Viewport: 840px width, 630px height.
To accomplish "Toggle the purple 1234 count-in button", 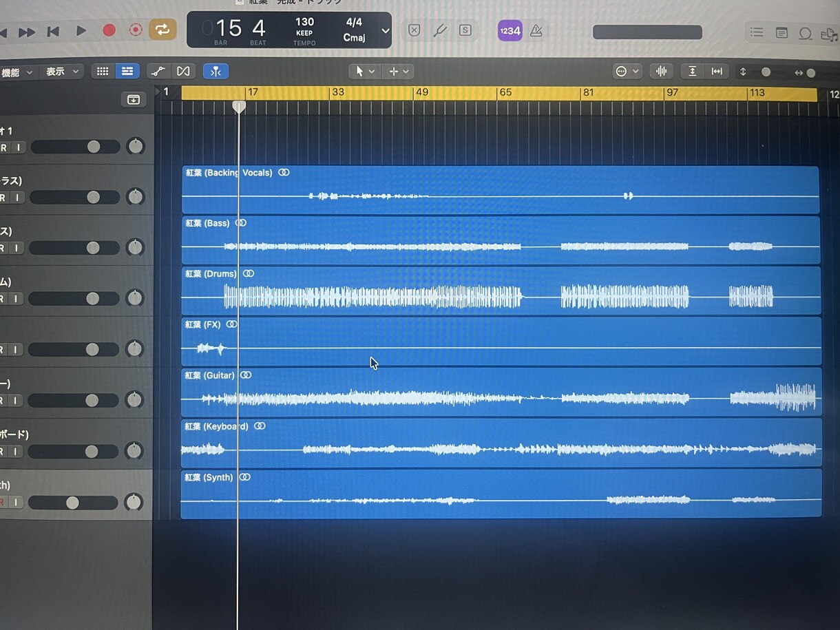I will tap(510, 31).
